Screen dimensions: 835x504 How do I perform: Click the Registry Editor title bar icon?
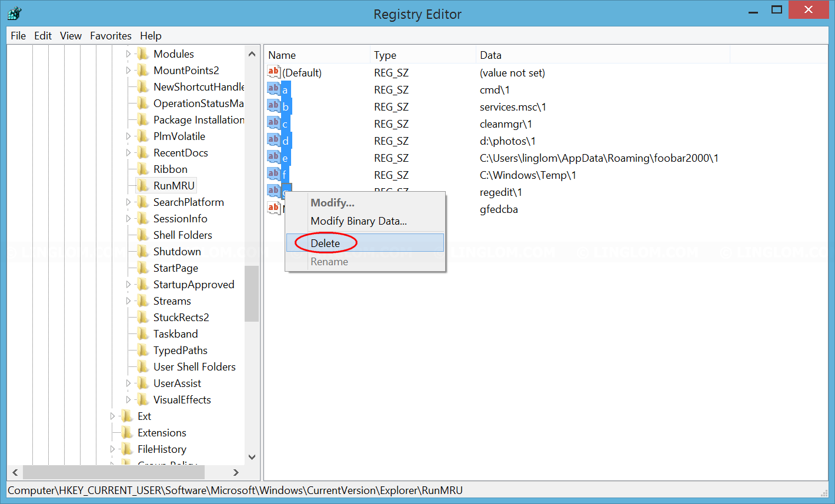pos(15,14)
